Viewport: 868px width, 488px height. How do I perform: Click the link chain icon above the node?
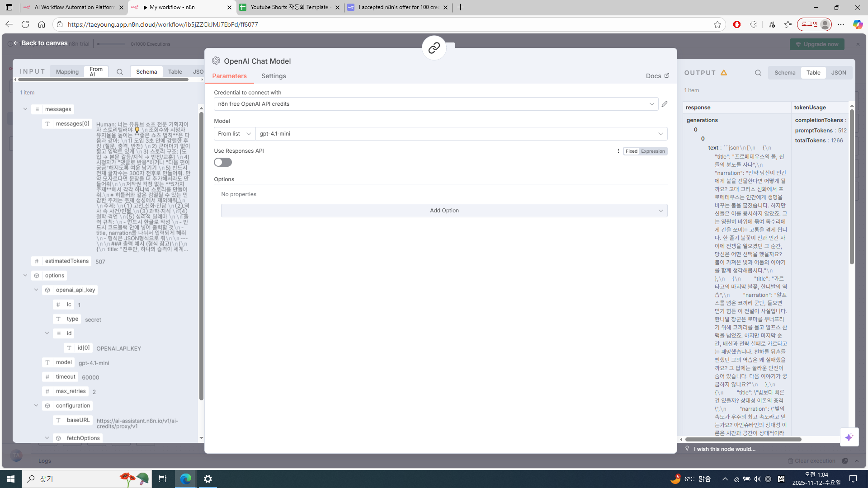pos(434,48)
